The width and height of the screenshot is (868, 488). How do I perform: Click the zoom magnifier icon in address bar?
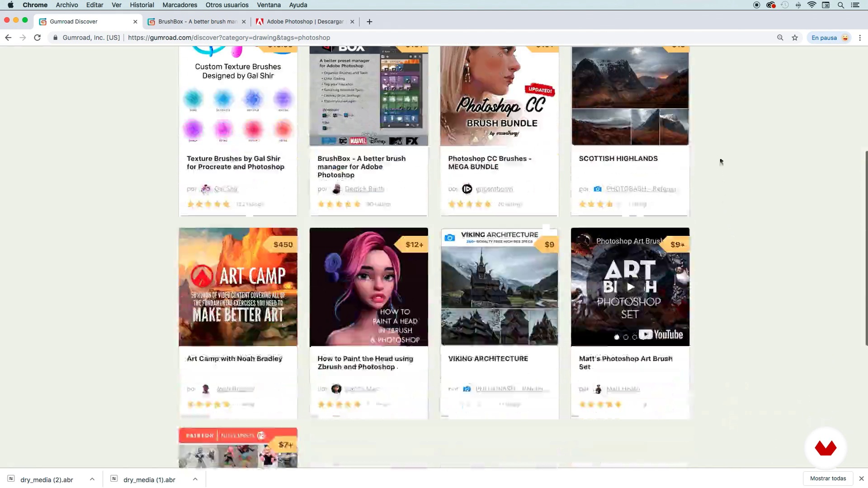click(780, 38)
